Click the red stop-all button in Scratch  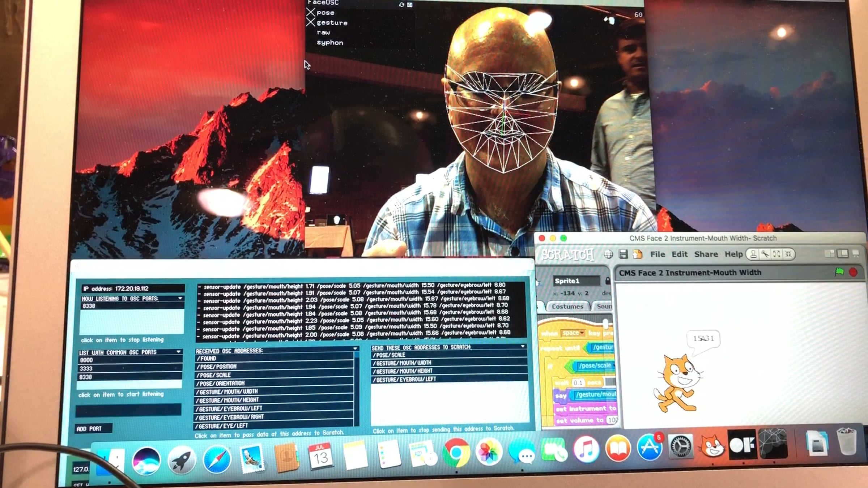853,272
